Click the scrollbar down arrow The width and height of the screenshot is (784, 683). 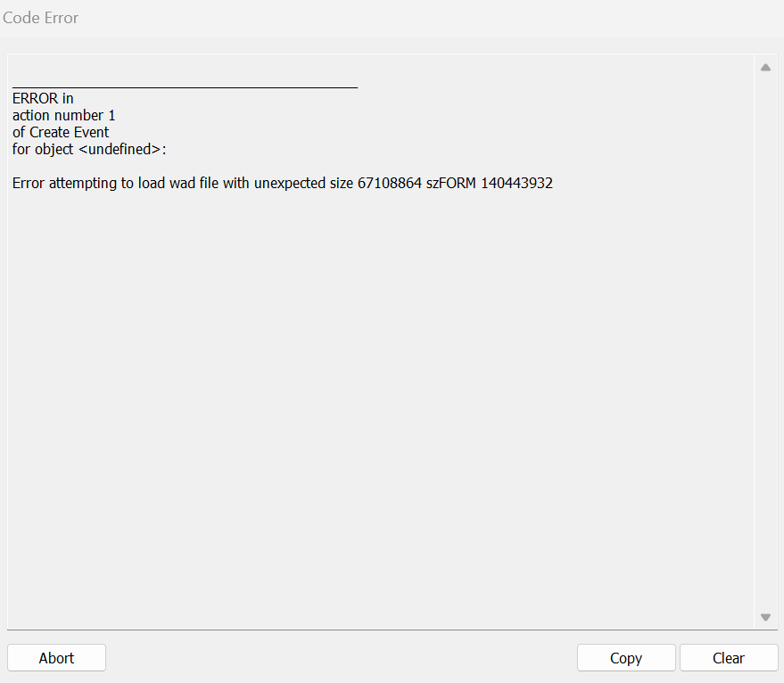point(765,617)
